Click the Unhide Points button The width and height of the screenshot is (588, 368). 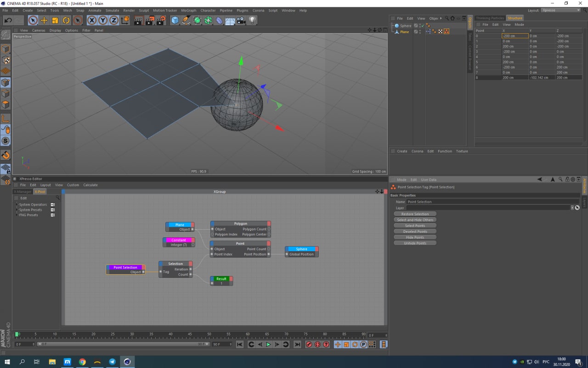point(415,243)
